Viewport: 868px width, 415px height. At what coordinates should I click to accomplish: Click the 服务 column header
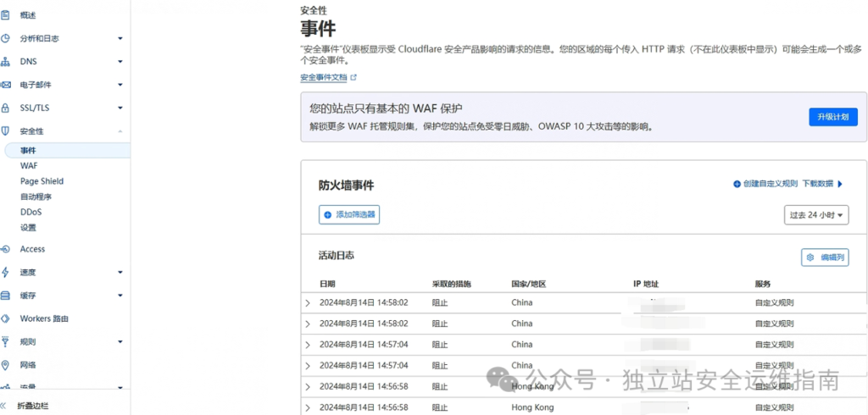(763, 284)
